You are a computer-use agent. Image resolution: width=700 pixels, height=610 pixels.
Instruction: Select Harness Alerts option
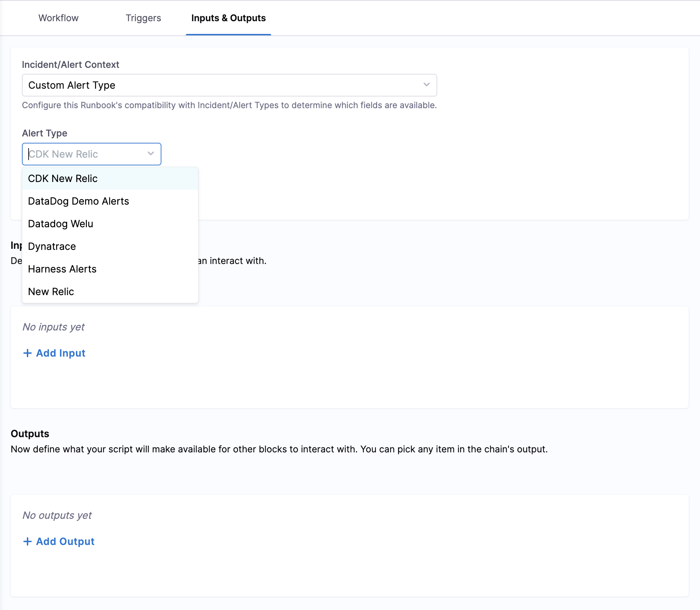62,269
